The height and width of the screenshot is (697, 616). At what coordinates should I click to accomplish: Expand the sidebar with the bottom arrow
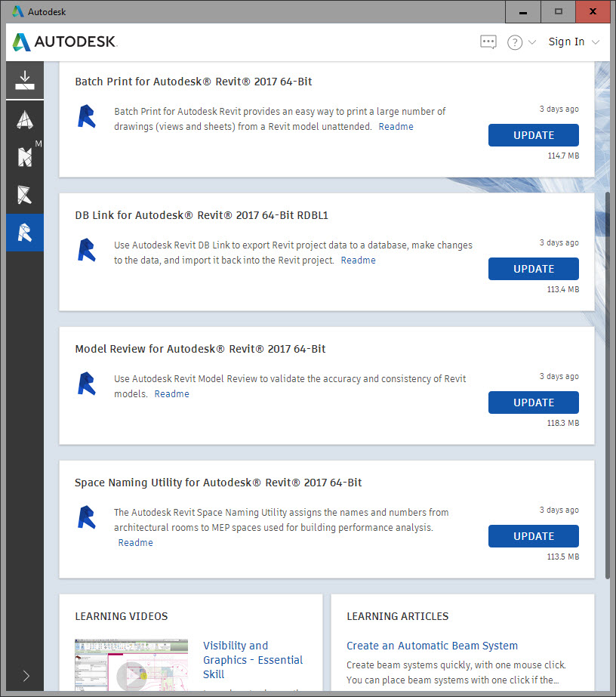(26, 676)
